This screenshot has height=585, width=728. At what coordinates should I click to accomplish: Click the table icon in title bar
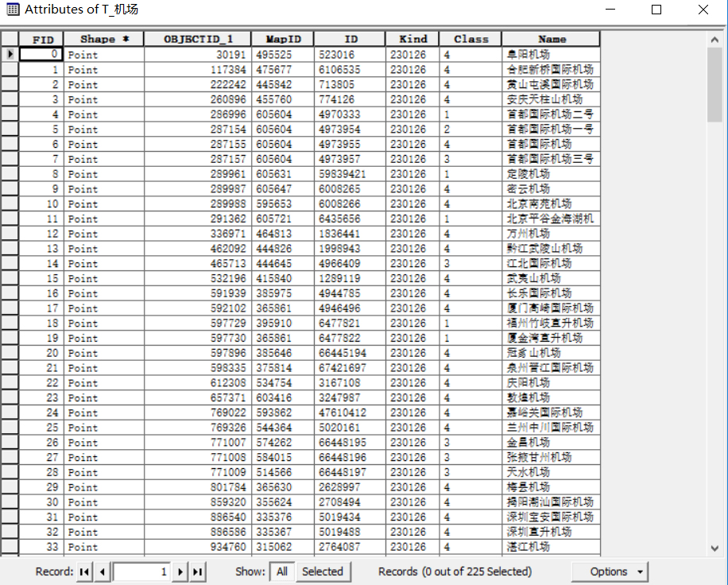tap(13, 10)
